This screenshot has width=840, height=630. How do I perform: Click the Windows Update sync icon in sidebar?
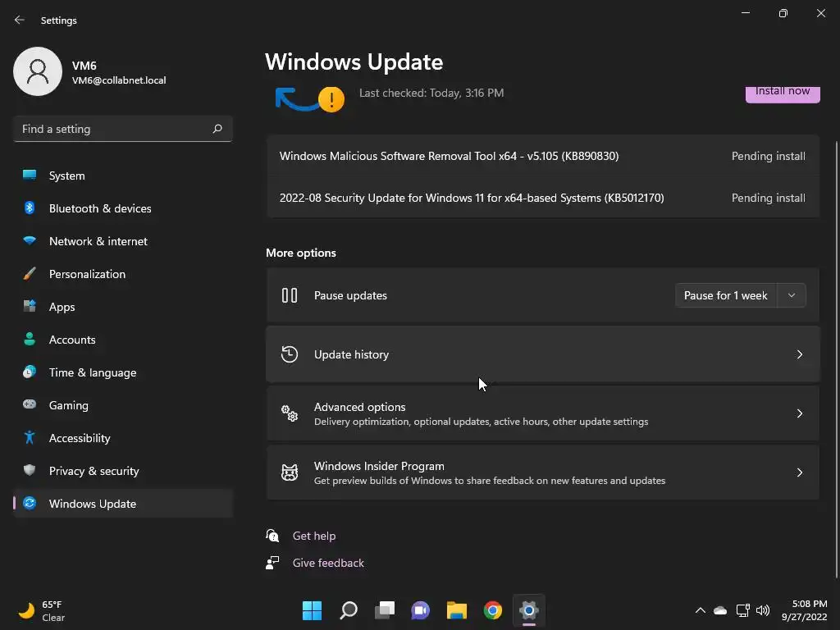click(30, 503)
